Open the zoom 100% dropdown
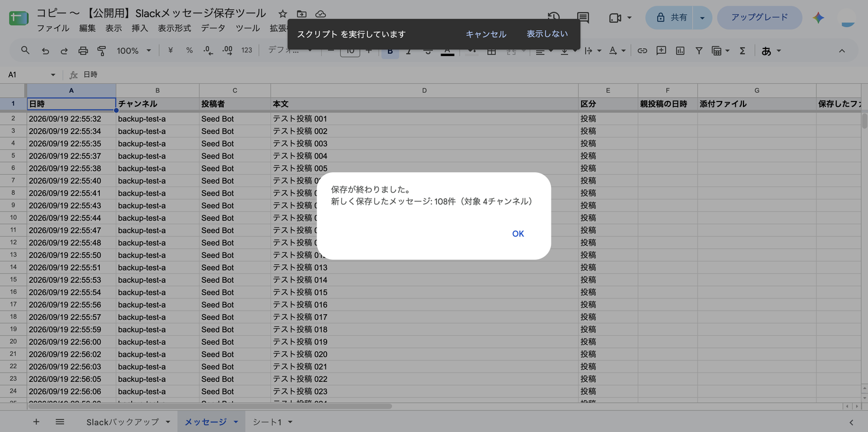 point(133,51)
